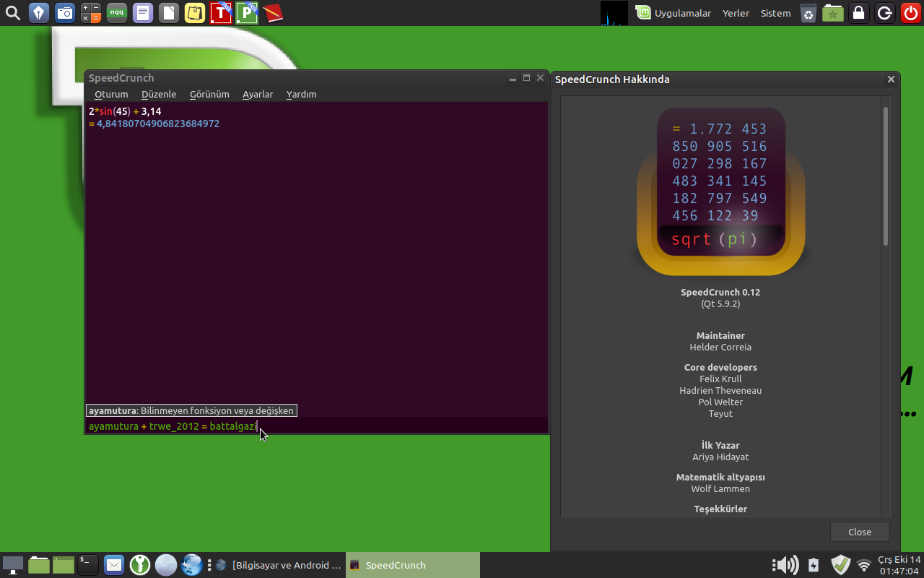Open the Ayarlar menu in SpeedCrunch

click(x=258, y=95)
